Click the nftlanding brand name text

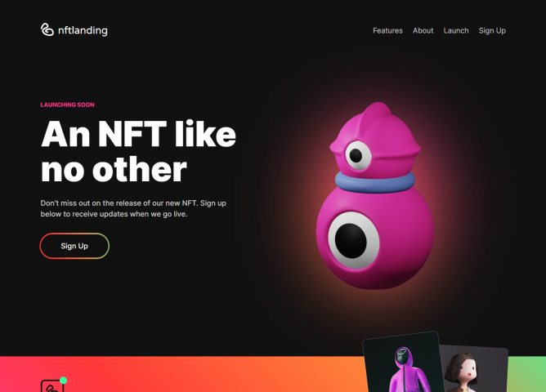click(x=83, y=30)
